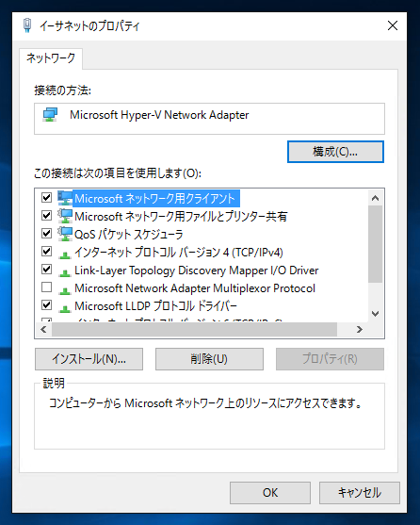Click the list scroll down arrow
This screenshot has height=525, width=420.
tap(375, 314)
